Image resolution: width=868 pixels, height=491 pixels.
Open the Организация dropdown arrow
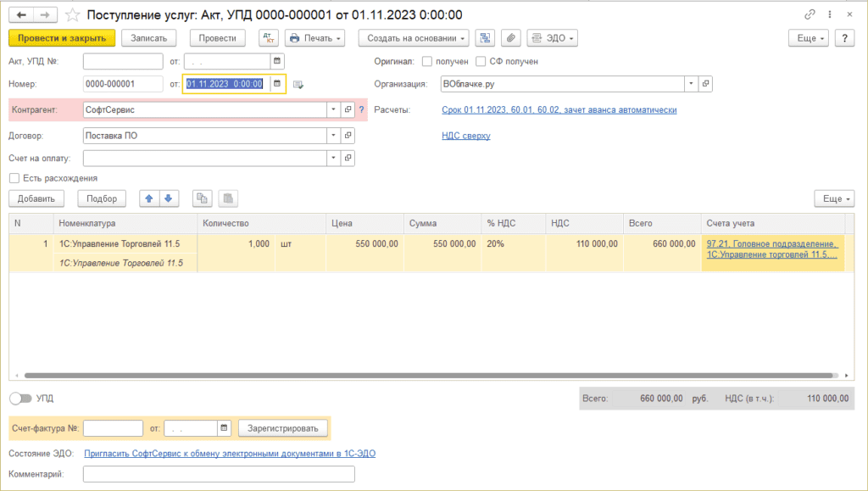[691, 84]
